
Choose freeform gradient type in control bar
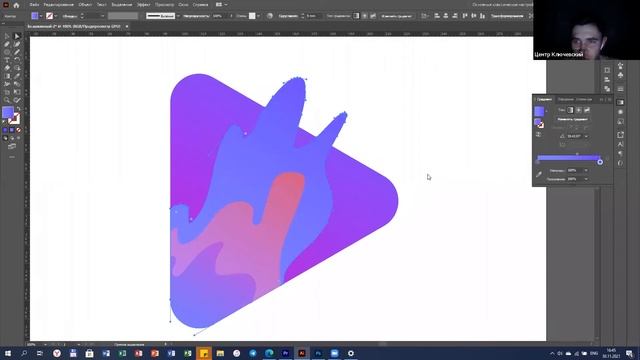[373, 16]
